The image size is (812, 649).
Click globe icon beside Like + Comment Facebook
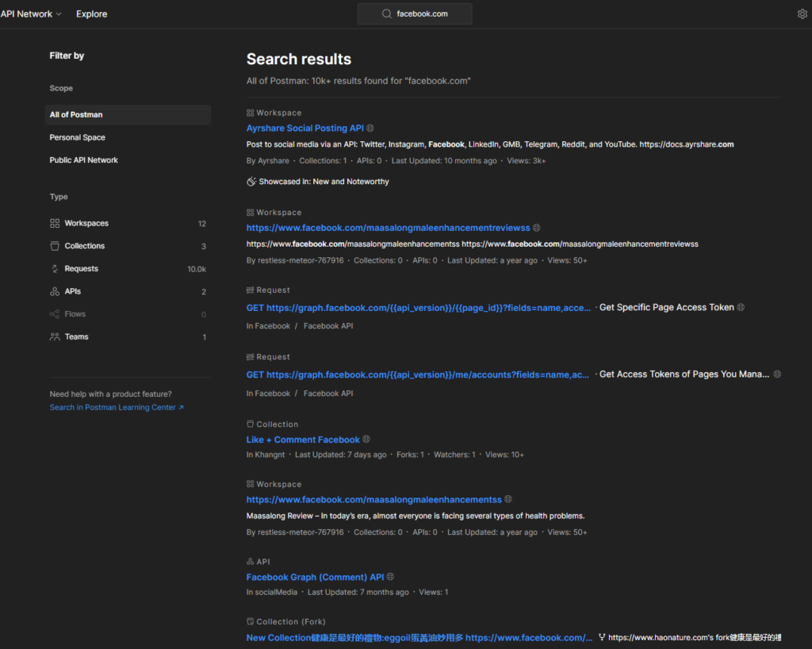(366, 440)
